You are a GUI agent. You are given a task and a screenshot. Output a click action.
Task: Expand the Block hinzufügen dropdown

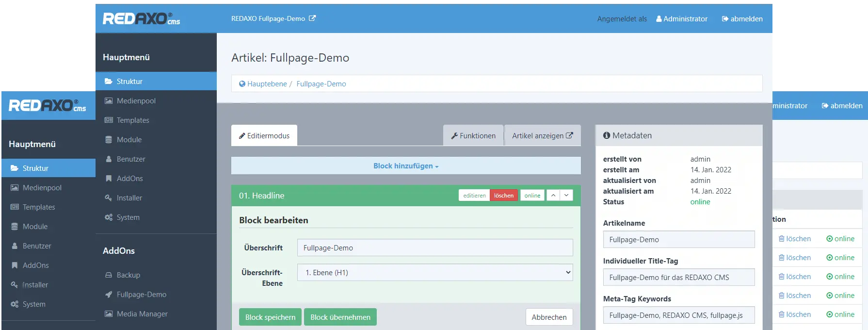click(x=405, y=166)
